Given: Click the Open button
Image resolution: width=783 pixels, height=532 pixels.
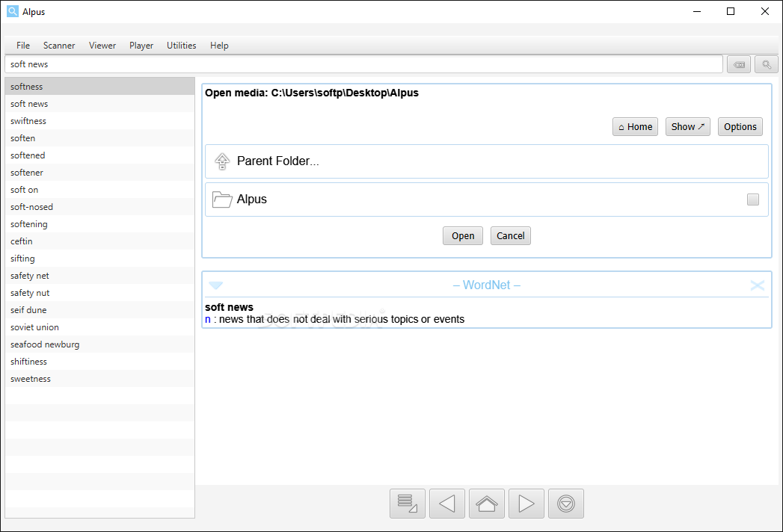Looking at the screenshot, I should tap(463, 235).
